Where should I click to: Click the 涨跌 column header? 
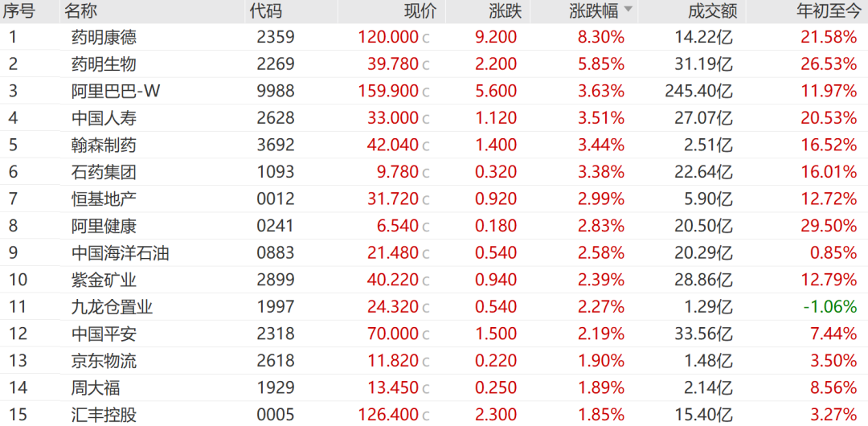pos(505,11)
